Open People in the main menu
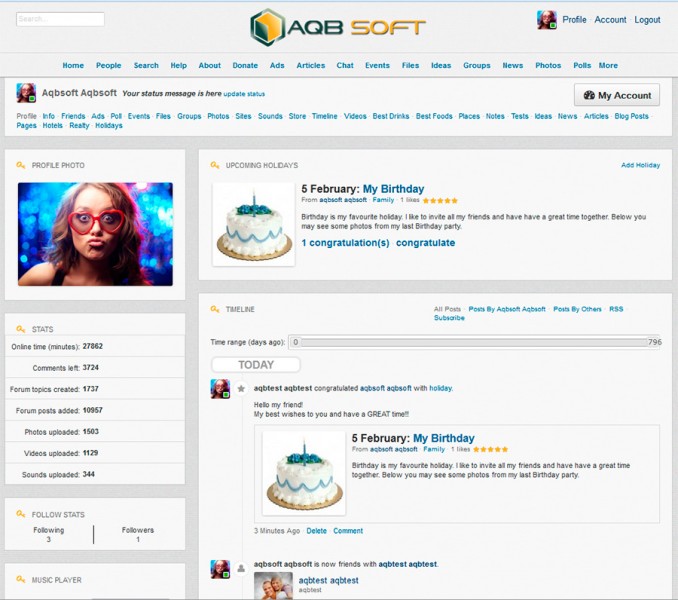 (109, 65)
